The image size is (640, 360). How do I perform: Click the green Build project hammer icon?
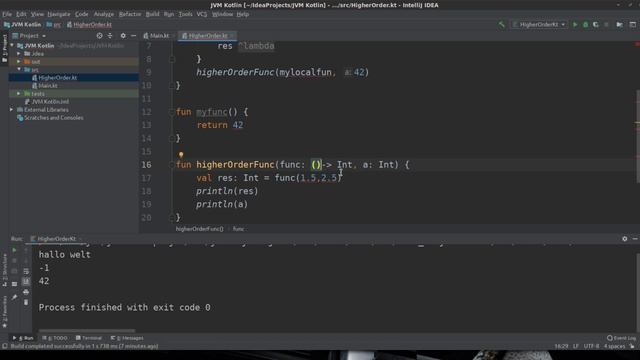(502, 24)
